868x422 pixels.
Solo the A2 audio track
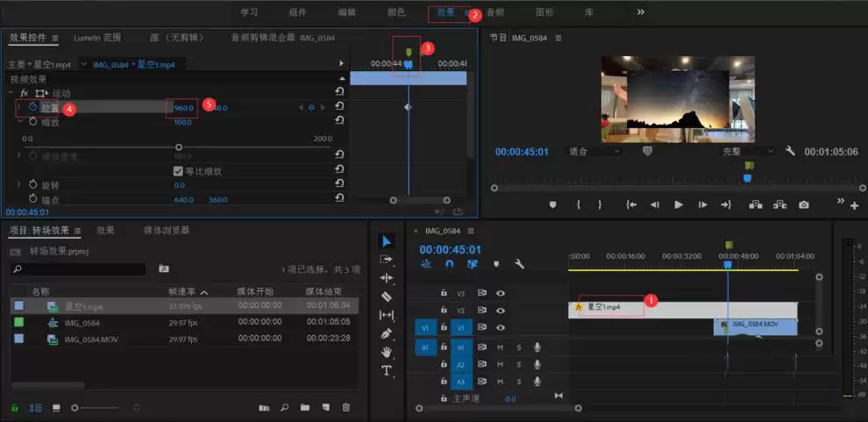coord(519,364)
